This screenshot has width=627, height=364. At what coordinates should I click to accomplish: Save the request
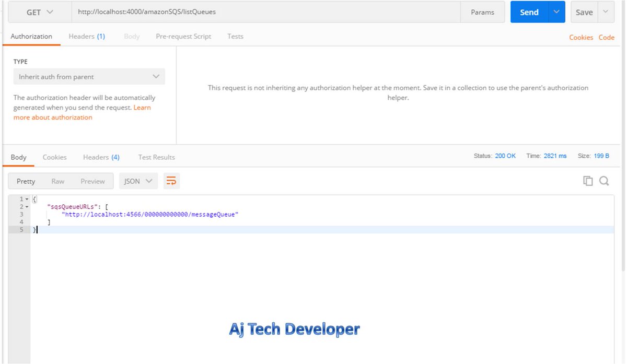[x=584, y=12]
